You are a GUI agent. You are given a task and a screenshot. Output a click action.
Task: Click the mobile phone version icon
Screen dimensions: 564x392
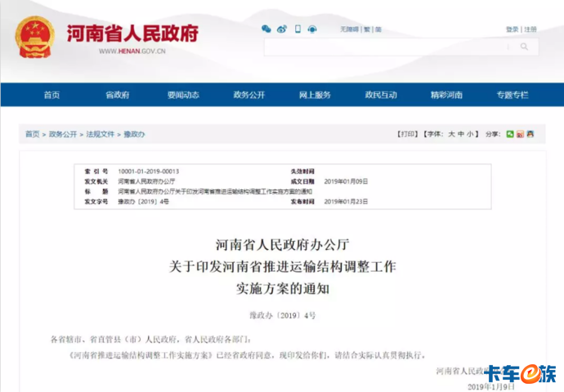tap(298, 29)
